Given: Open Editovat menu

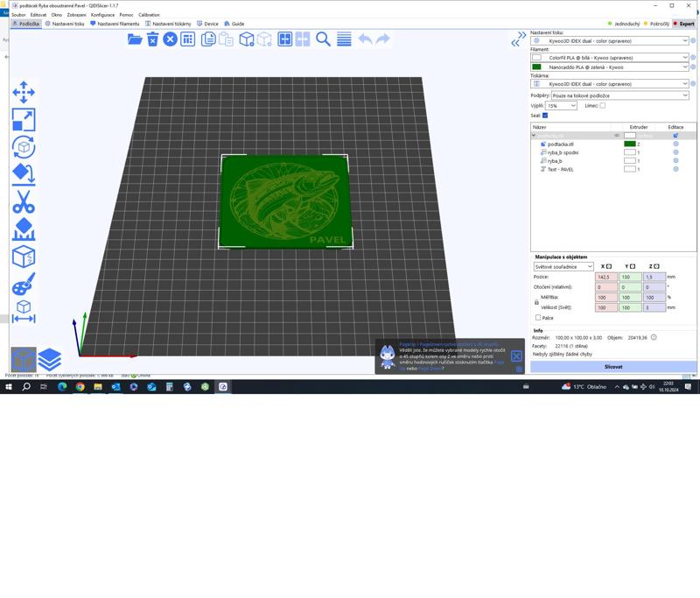Looking at the screenshot, I should (38, 15).
